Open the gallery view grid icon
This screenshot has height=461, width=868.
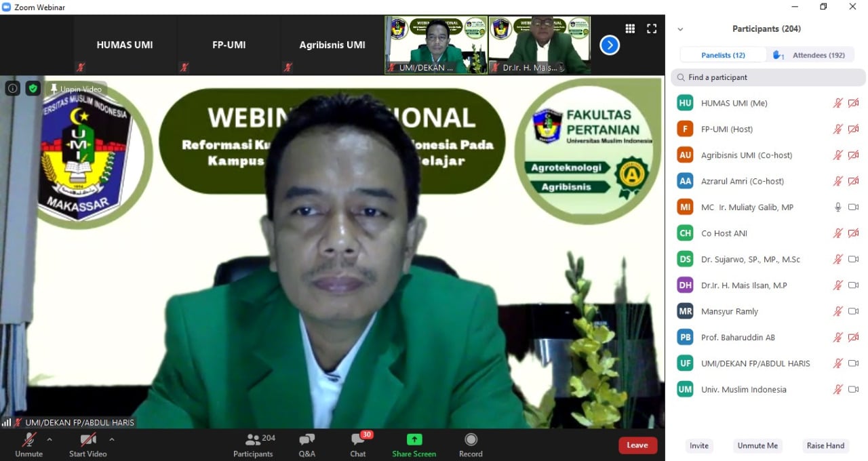[630, 28]
